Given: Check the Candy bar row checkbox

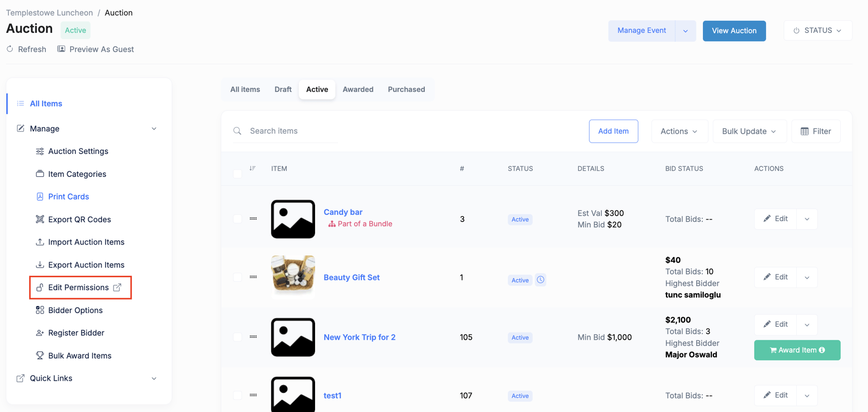Looking at the screenshot, I should pyautogui.click(x=237, y=219).
